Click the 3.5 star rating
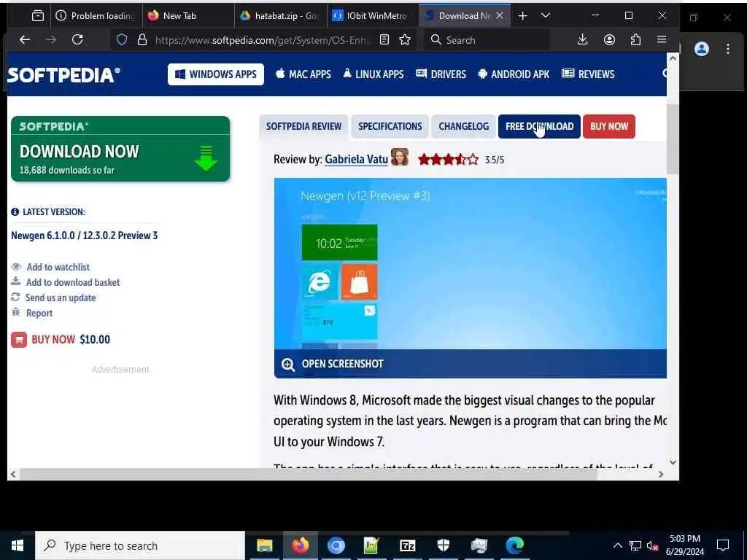Screen dimensions: 747x560 tap(449, 160)
